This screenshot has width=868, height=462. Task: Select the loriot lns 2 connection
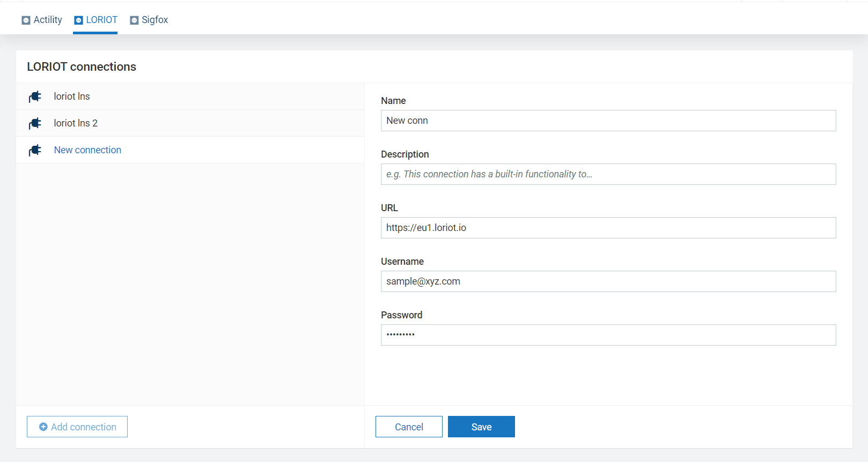pyautogui.click(x=76, y=123)
